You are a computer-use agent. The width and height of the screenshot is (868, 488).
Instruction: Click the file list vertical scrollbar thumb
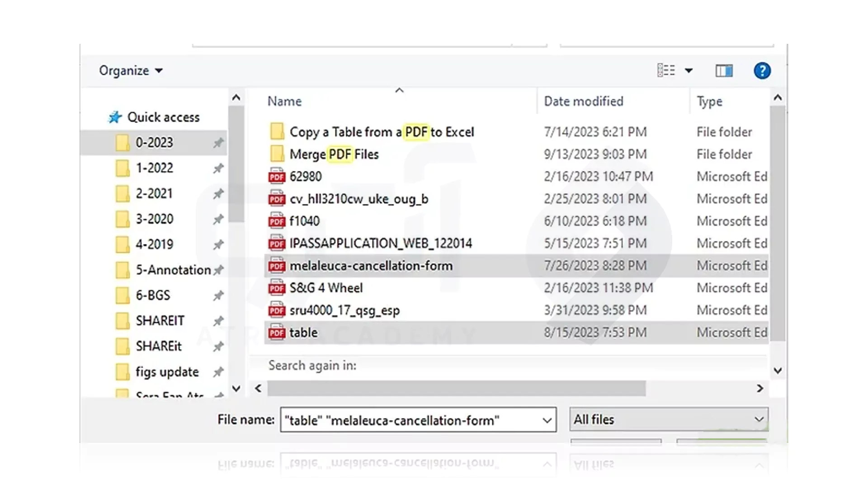click(x=778, y=224)
